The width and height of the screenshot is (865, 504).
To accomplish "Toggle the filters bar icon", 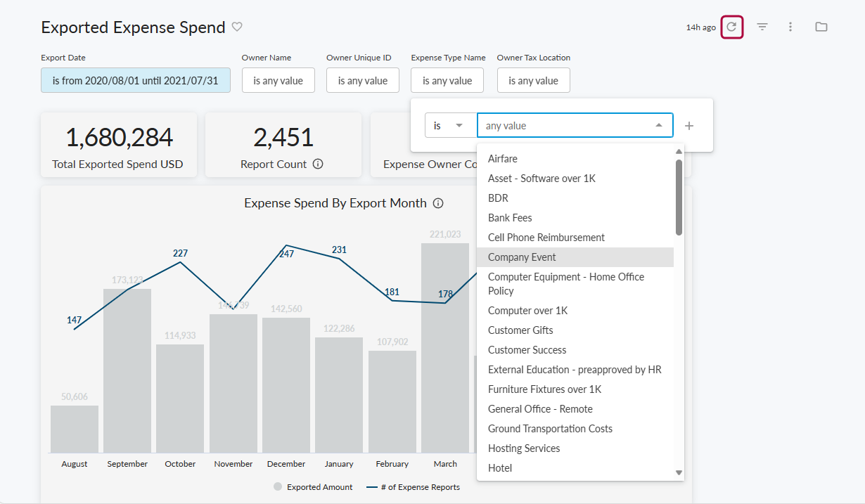I will pyautogui.click(x=762, y=27).
